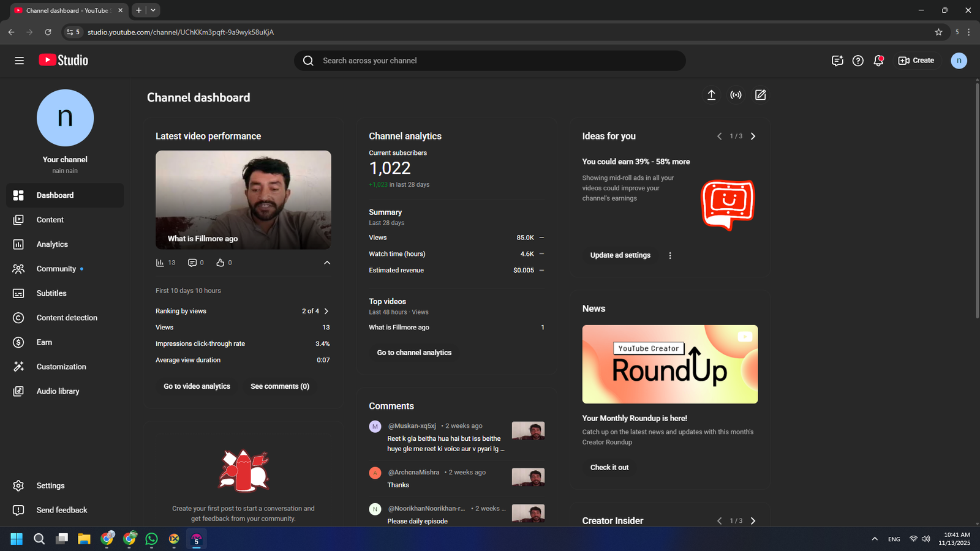Click the upload videos icon

(711, 95)
